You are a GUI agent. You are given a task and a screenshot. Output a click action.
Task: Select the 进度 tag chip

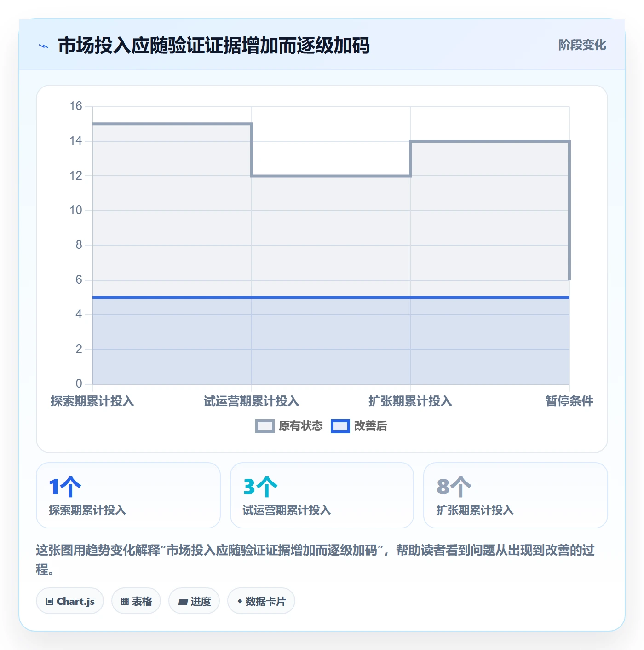(194, 601)
